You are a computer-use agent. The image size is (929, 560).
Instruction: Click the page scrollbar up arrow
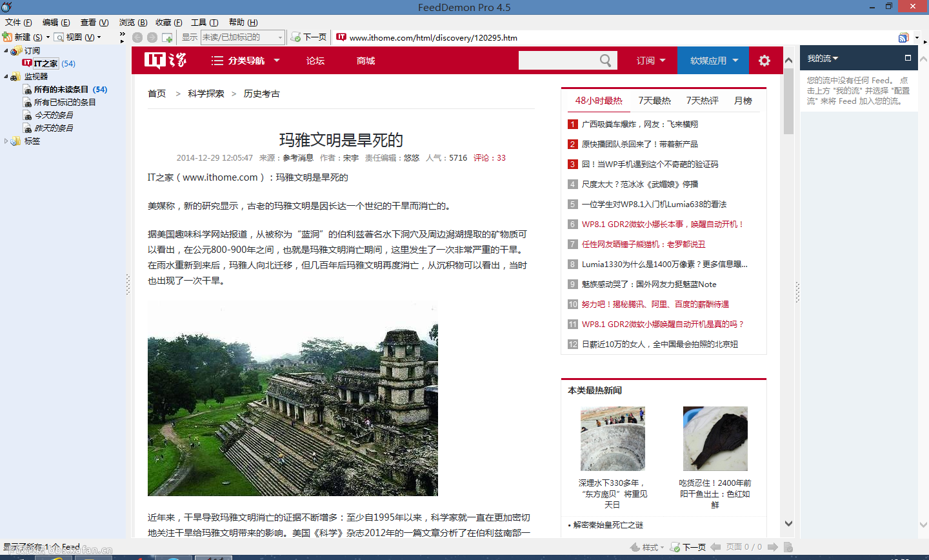788,60
